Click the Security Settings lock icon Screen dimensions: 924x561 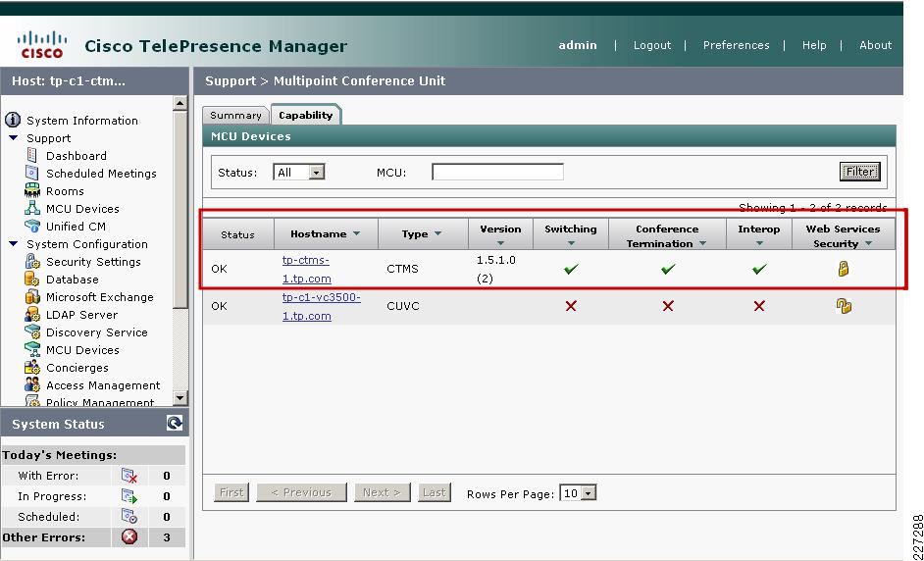[x=31, y=261]
